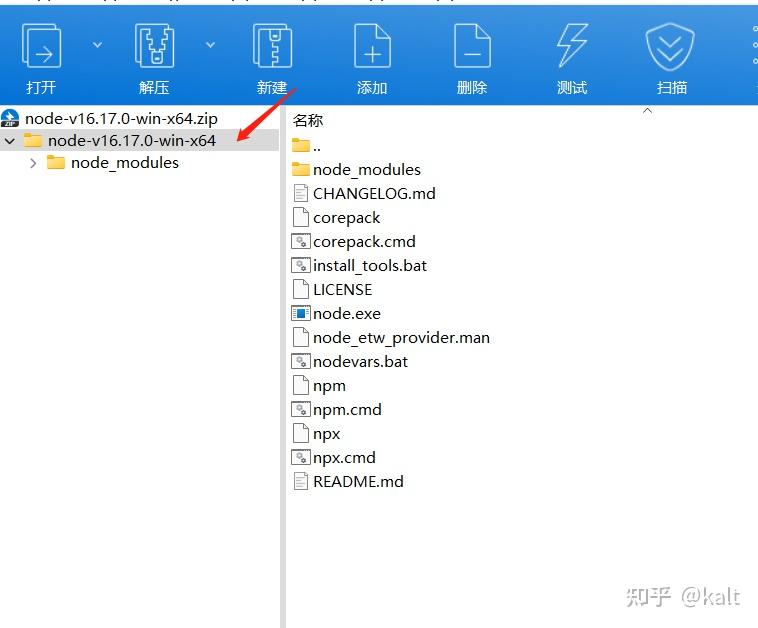Open the dropdown arrow next to 解压
The width and height of the screenshot is (758, 628).
tap(210, 45)
